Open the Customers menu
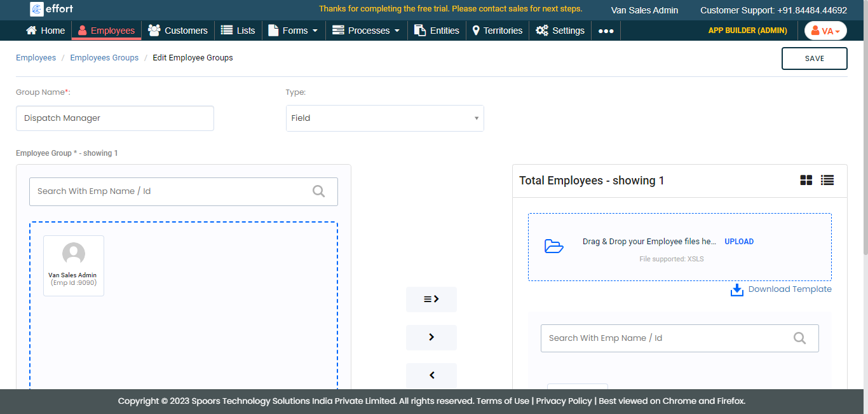Screen dimensions: 868x414 pos(178,31)
